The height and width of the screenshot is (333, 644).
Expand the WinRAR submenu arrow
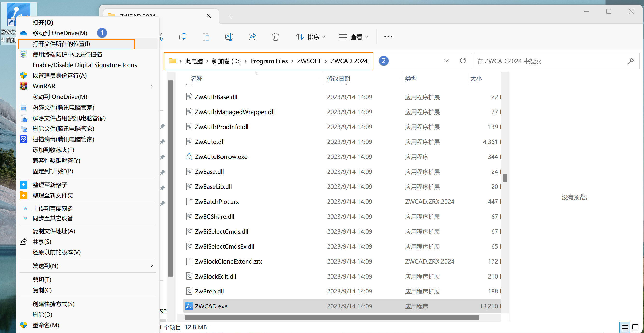tap(152, 86)
